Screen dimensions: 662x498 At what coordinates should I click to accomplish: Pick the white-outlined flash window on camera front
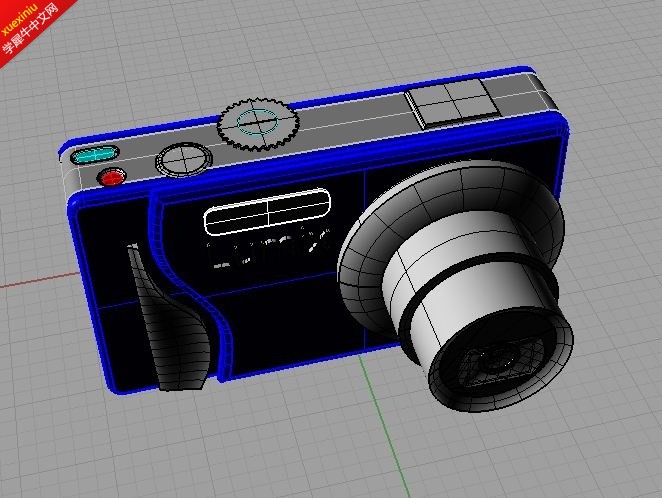coord(267,211)
